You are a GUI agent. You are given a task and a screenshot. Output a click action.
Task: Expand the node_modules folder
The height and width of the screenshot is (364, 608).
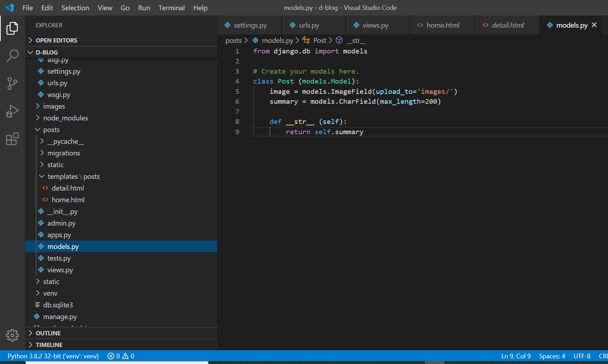click(38, 118)
